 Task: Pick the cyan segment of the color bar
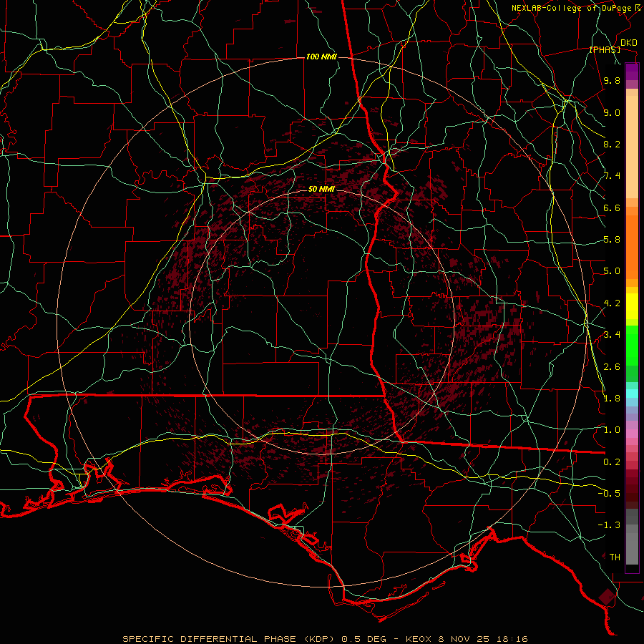pos(632,394)
